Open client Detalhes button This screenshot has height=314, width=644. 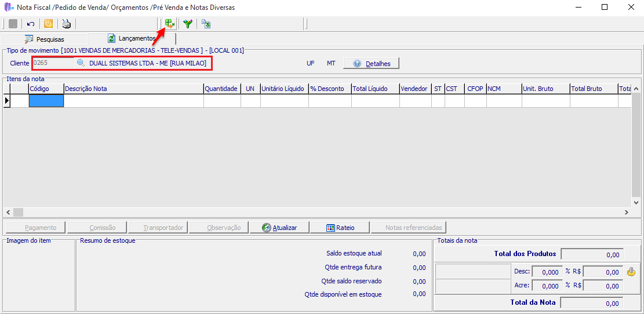[x=371, y=63]
